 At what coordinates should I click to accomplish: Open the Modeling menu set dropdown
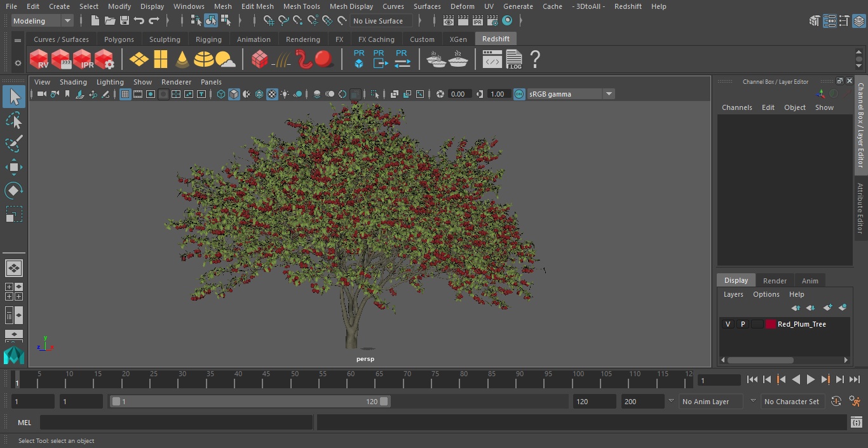pos(43,21)
